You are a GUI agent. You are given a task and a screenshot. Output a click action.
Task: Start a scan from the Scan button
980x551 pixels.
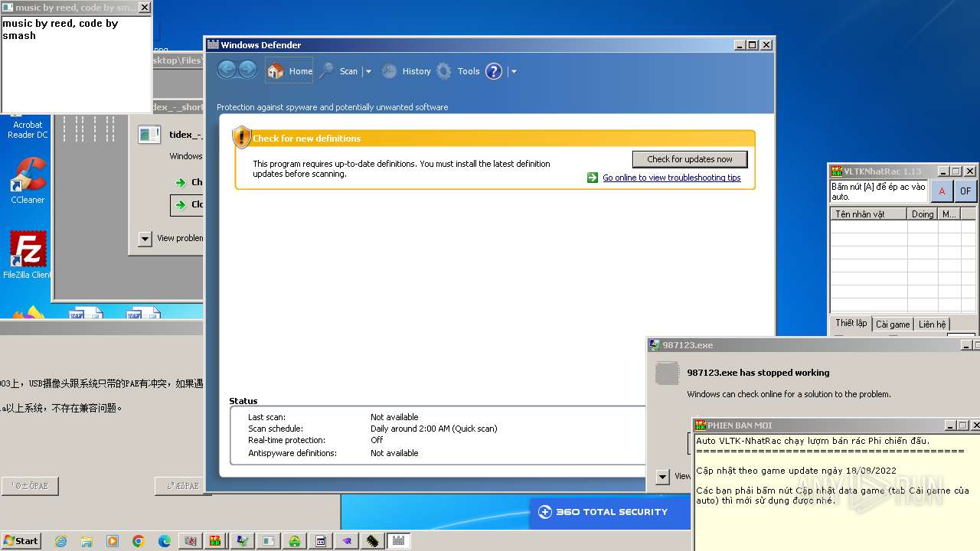(339, 71)
